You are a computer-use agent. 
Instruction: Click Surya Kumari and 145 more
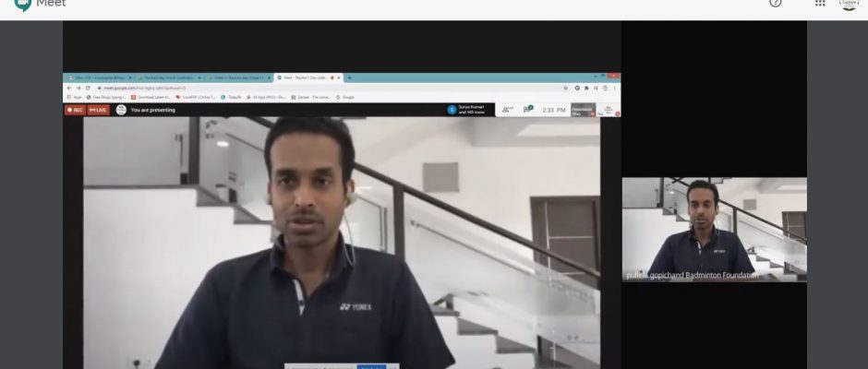pyautogui.click(x=466, y=110)
